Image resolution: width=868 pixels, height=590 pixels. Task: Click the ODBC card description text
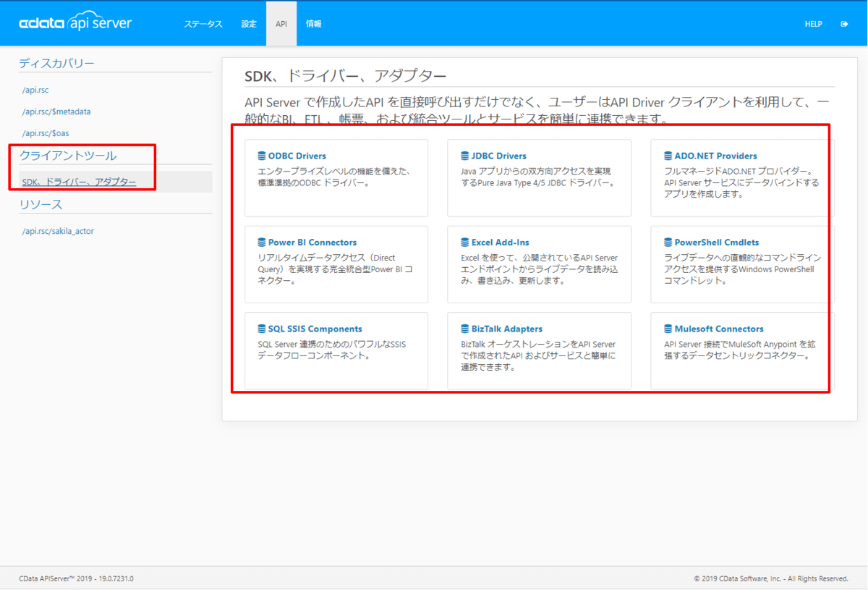[x=334, y=177]
